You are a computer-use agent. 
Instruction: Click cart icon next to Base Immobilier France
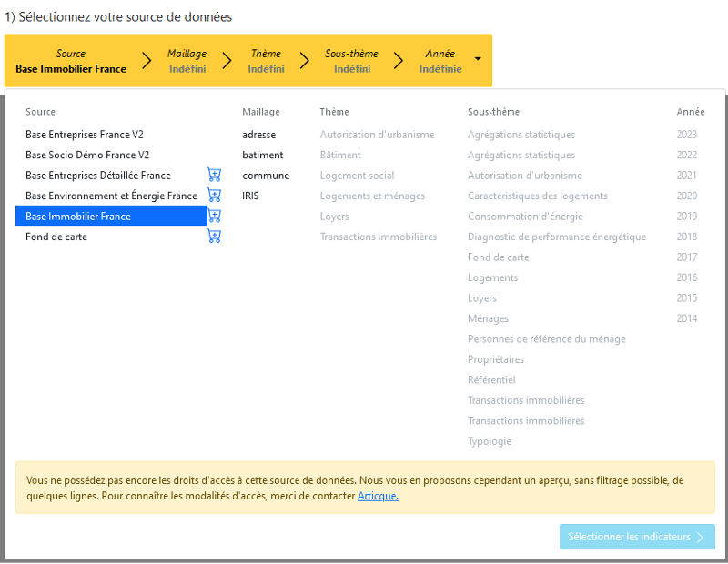(214, 216)
